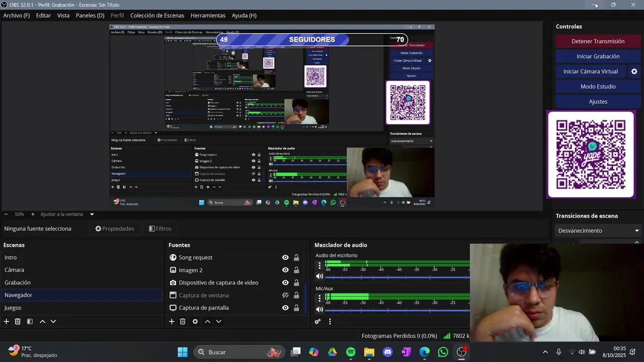Open Editar menu
The image size is (644, 362).
[43, 16]
